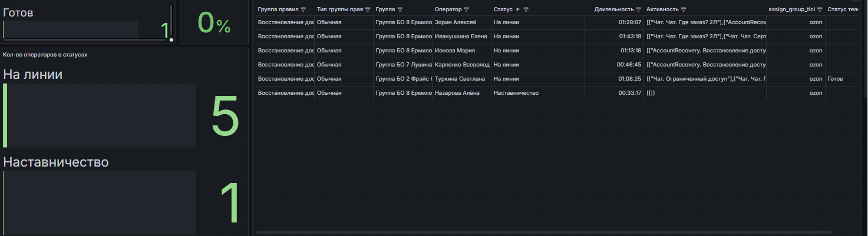Open the Оператор column filter
868x236 pixels.
click(x=467, y=9)
